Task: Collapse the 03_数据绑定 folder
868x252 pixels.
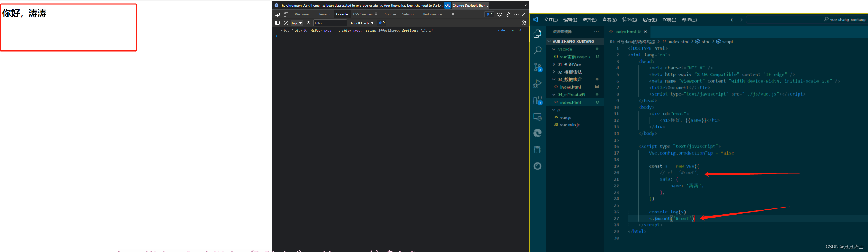Action: coord(575,79)
